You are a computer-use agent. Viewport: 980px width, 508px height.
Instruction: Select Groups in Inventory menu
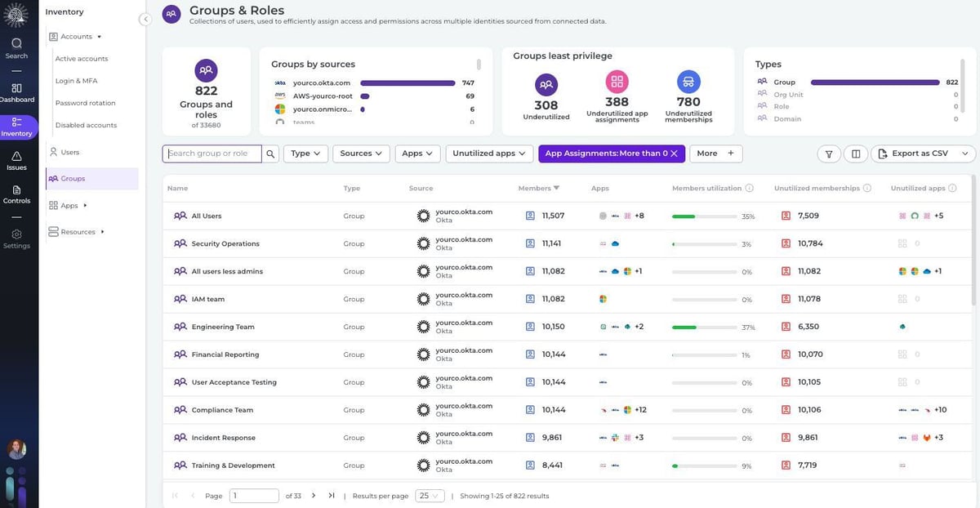92,178
